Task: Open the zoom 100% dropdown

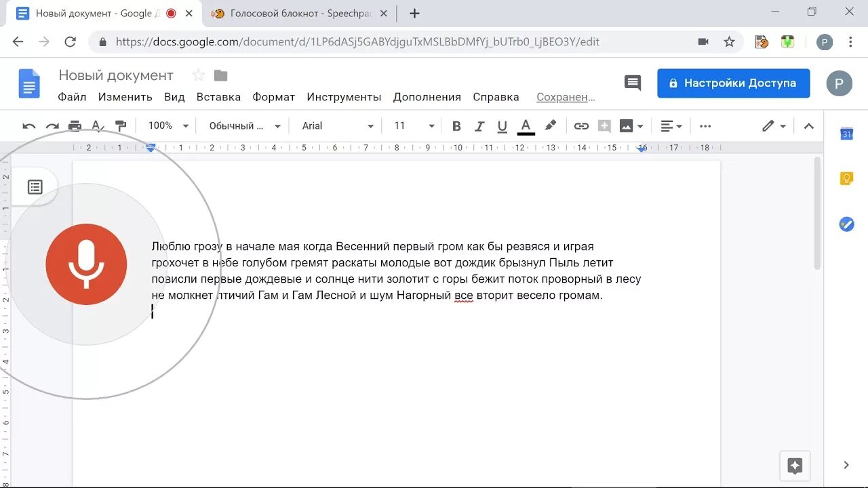Action: click(168, 126)
